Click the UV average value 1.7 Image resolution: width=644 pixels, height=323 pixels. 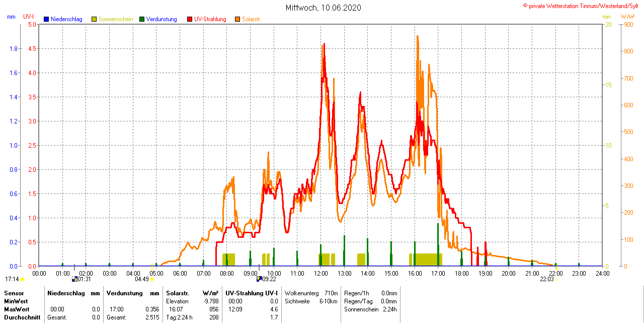click(274, 317)
